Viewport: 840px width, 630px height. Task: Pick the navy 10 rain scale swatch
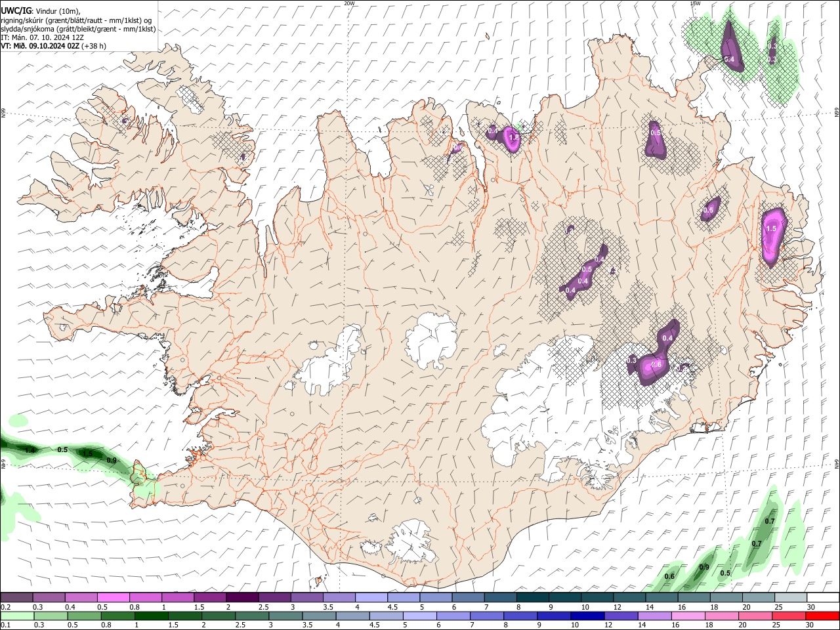pos(587,616)
